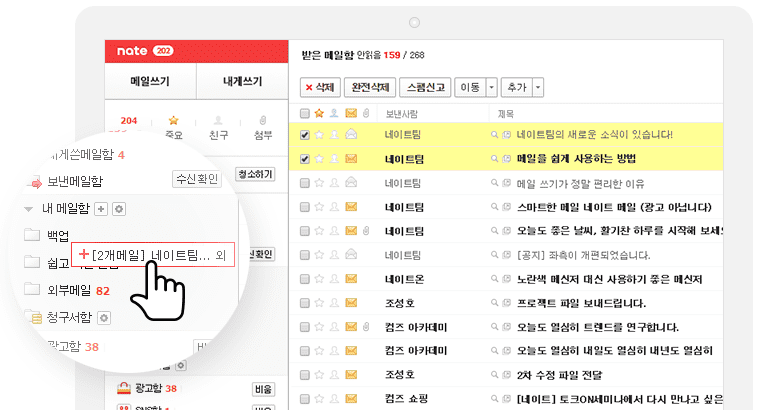Open '프로젝트 파일 보내드립니다' in a new window via its icon
763x410 pixels.
[x=507, y=303]
